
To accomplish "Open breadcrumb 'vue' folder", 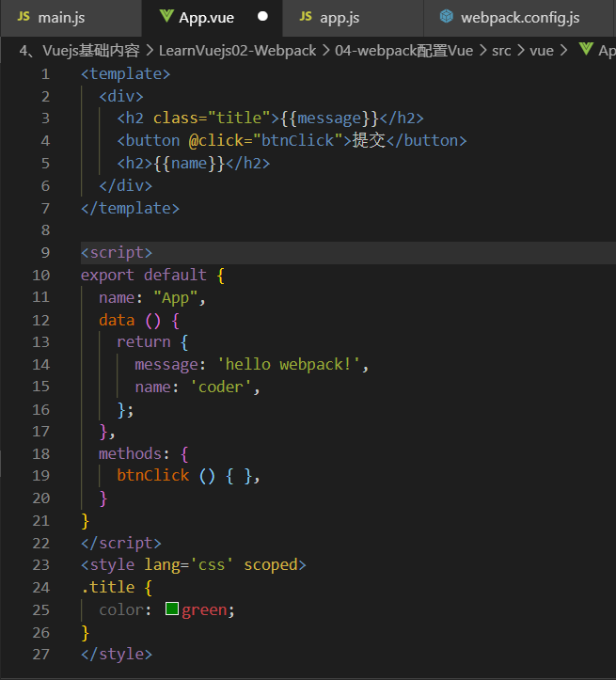I will tap(542, 51).
